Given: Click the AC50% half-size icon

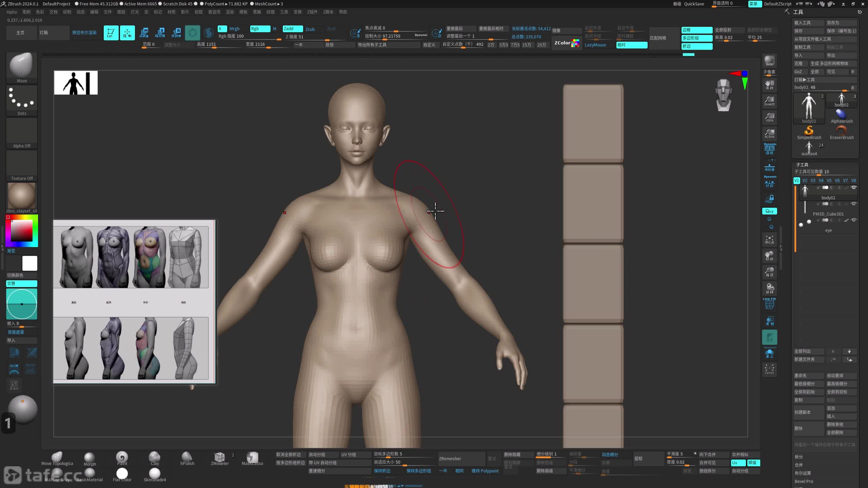Looking at the screenshot, I should [x=769, y=133].
